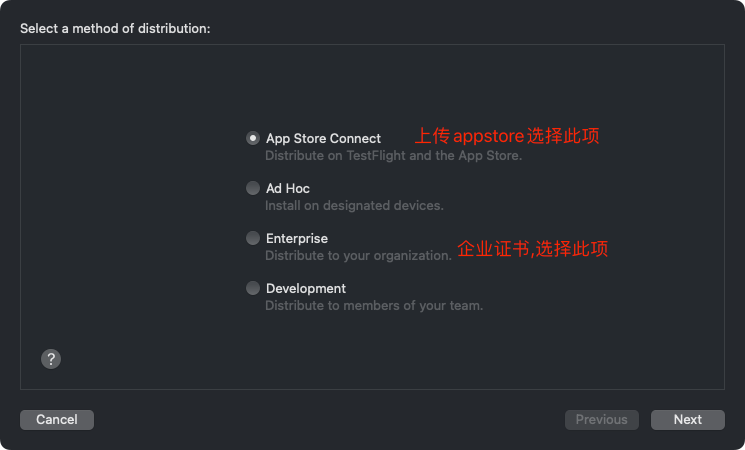Cancel the distribution dialog
The image size is (745, 450).
tap(57, 420)
